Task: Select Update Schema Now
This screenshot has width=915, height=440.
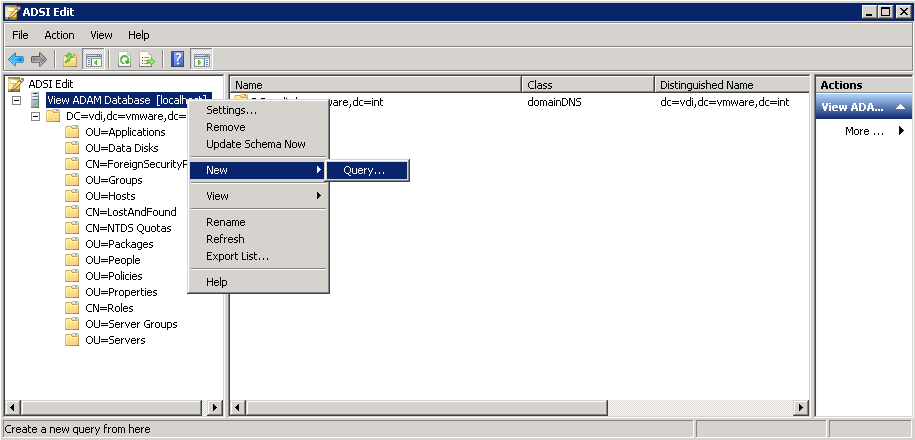Action: (x=259, y=144)
